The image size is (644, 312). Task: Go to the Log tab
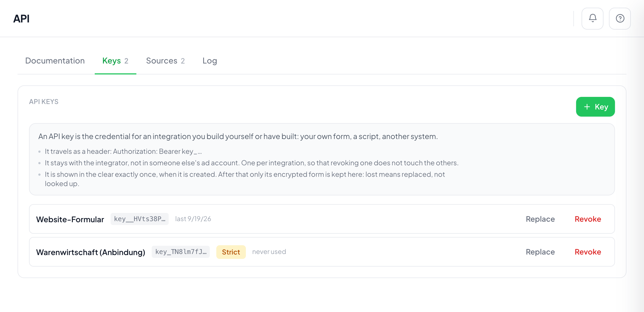pyautogui.click(x=210, y=61)
